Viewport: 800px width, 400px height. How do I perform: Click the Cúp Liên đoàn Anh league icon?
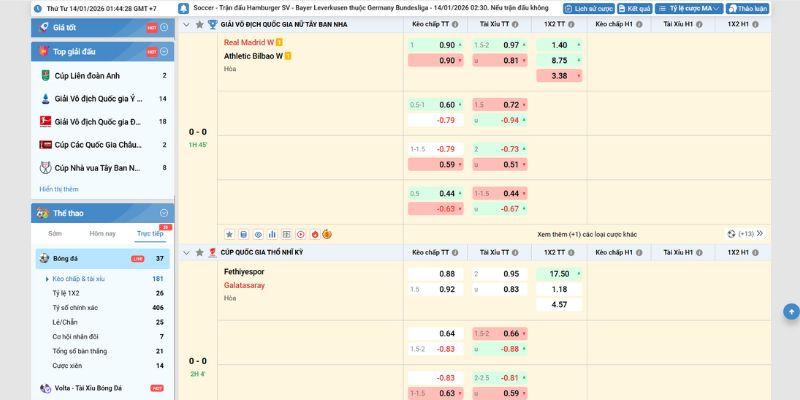point(45,75)
